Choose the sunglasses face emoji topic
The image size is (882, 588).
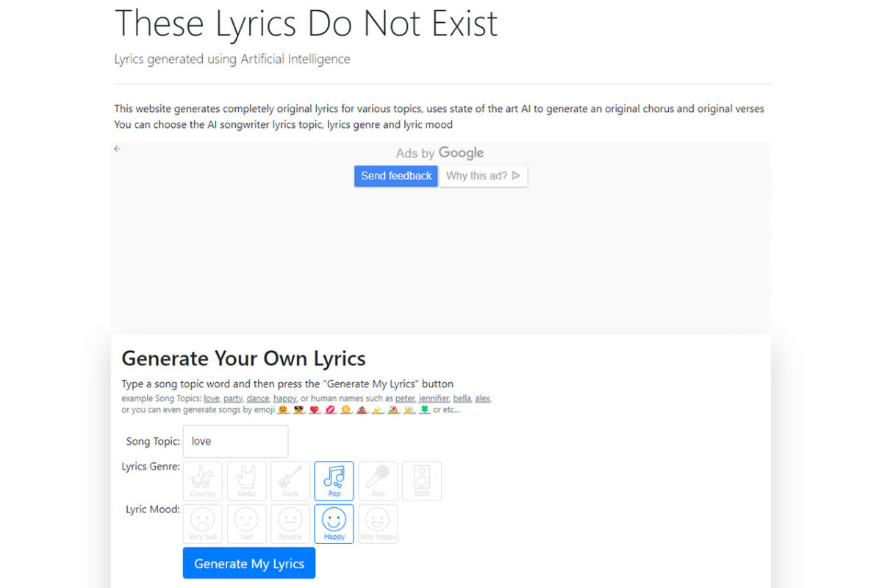299,410
